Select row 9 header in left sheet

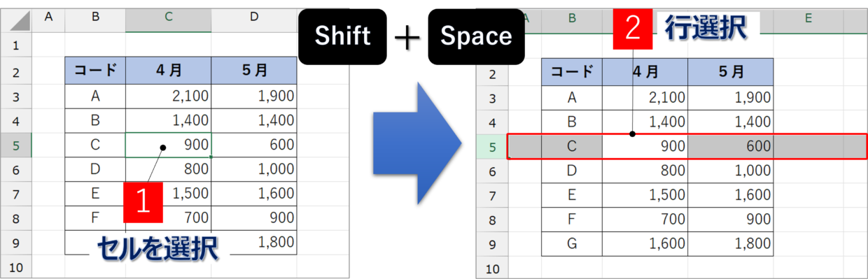16,242
